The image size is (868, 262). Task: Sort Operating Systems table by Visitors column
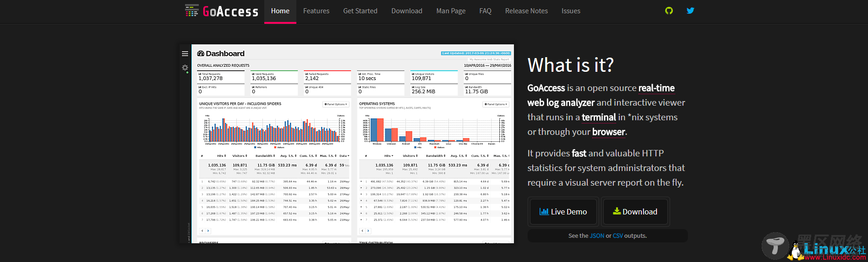pyautogui.click(x=410, y=156)
